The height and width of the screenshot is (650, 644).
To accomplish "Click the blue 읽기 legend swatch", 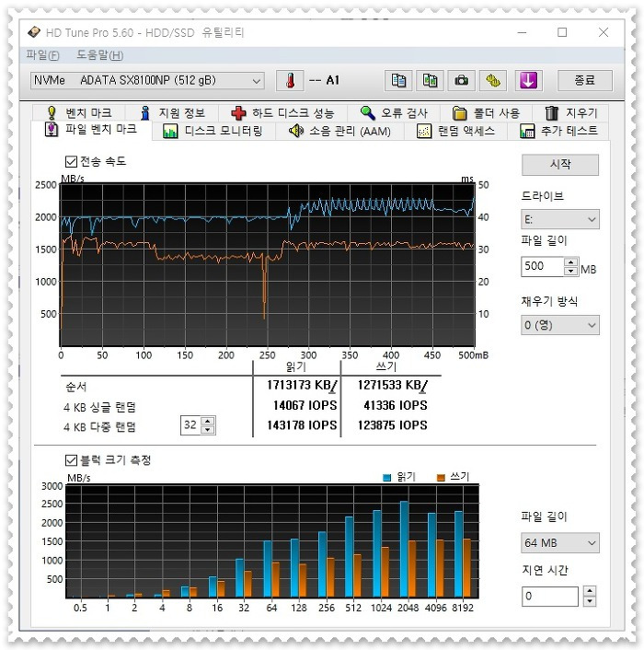I will pos(387,478).
